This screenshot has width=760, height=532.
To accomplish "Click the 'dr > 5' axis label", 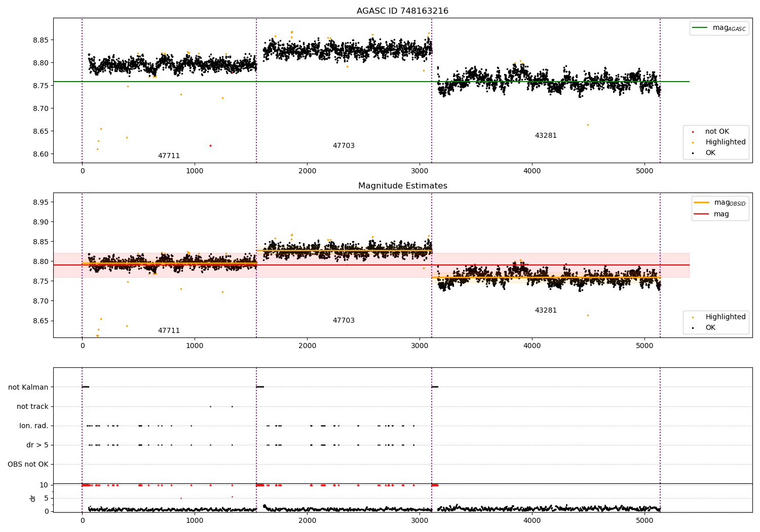I will coord(37,445).
